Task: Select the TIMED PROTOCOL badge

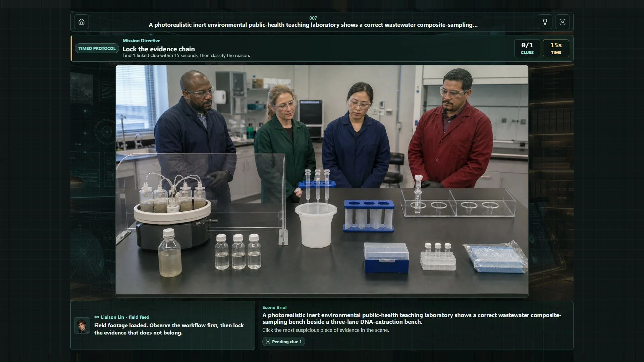Action: (x=97, y=48)
